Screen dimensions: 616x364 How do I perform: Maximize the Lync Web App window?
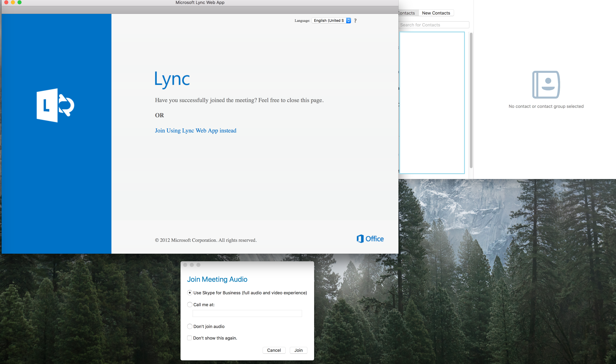20,2
